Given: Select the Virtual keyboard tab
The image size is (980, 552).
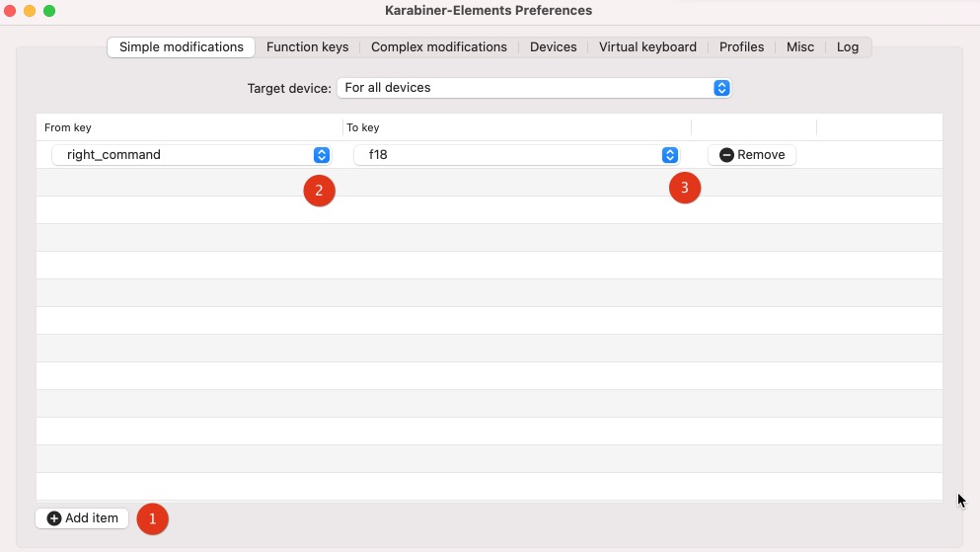Looking at the screenshot, I should click(647, 46).
